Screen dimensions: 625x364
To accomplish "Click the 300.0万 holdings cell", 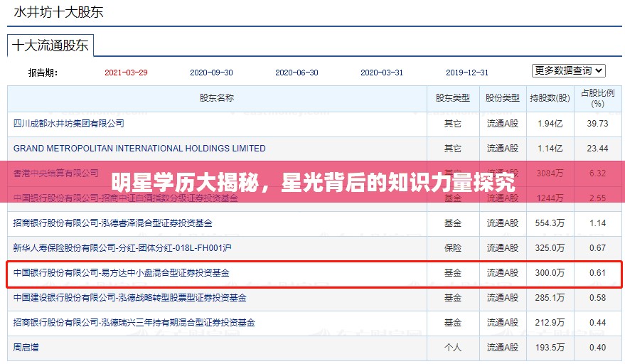I will coord(550,273).
